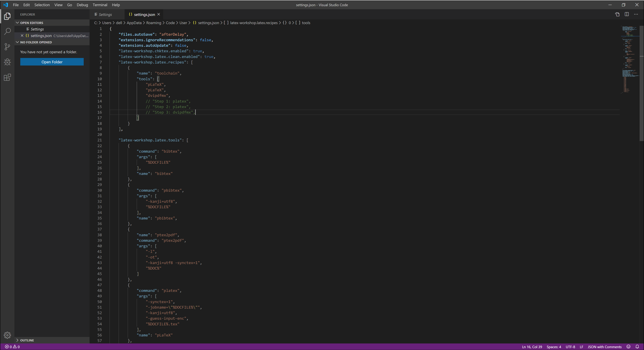The image size is (644, 350).
Task: Click the Split Editor Right icon
Action: pos(627,14)
